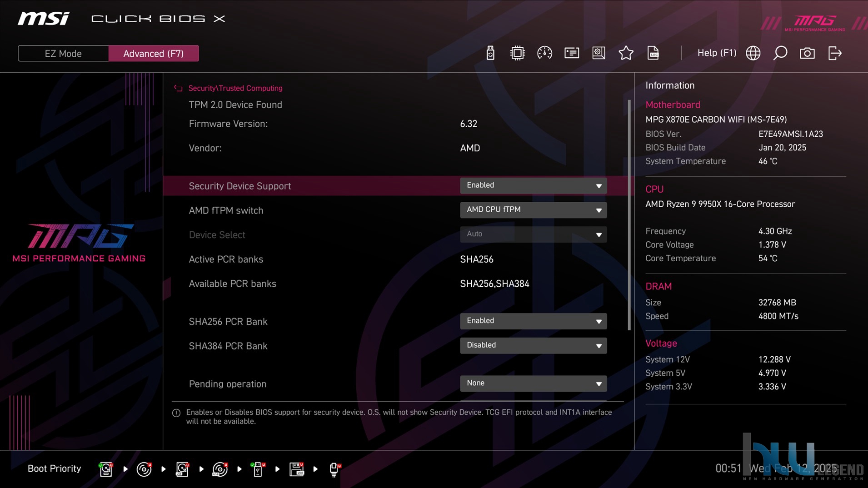Open the LOG file icon
The image size is (868, 488).
(653, 53)
